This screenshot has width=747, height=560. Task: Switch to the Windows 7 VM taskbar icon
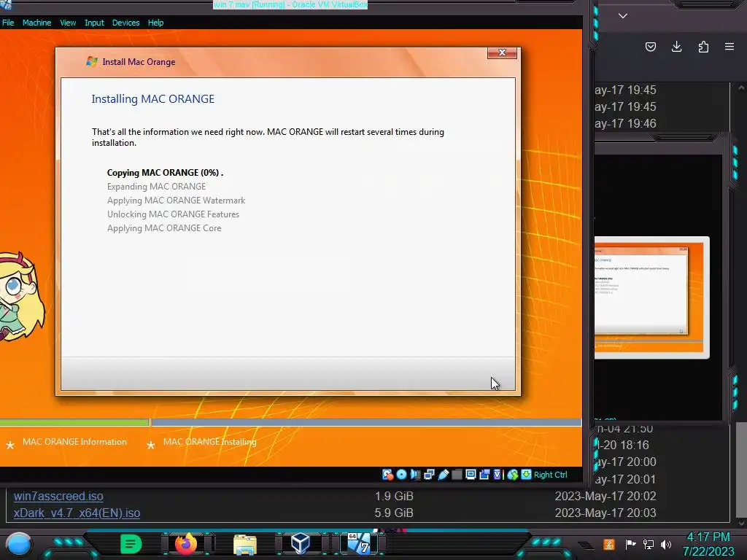359,543
